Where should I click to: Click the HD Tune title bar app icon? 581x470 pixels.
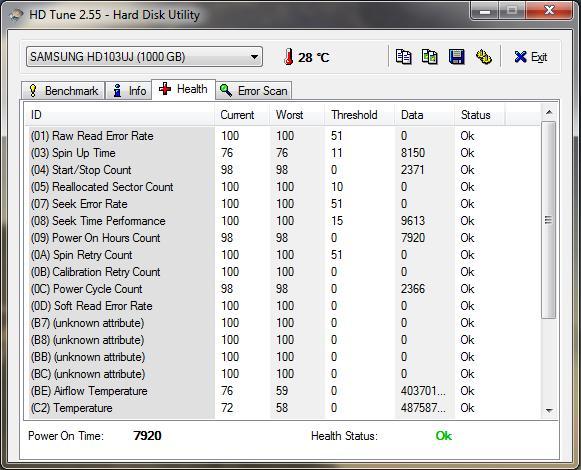tap(16, 14)
